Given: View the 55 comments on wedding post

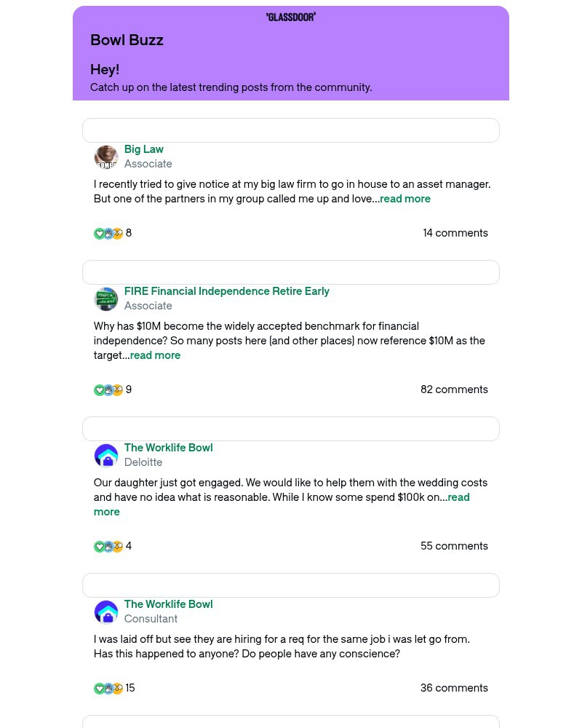Looking at the screenshot, I should pyautogui.click(x=454, y=546).
